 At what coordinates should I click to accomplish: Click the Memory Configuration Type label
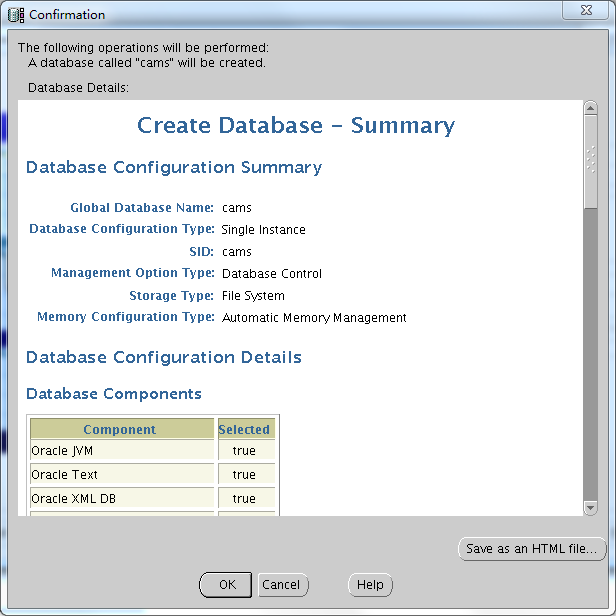(126, 317)
